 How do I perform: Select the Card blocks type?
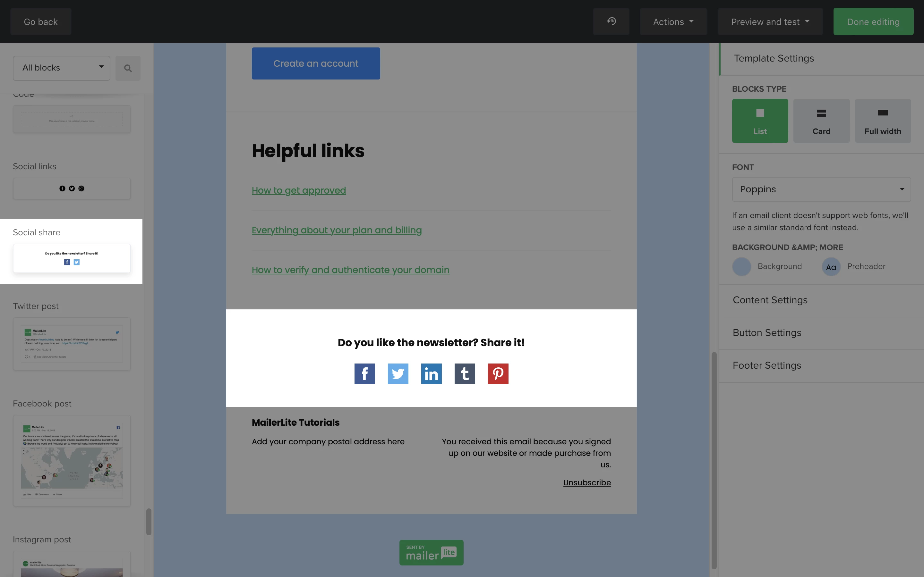point(821,121)
